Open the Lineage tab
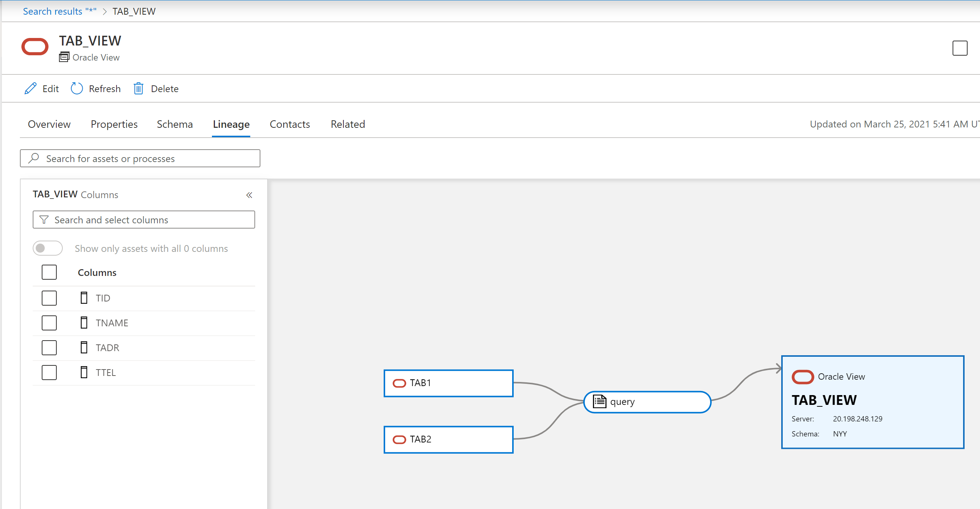 pyautogui.click(x=231, y=124)
